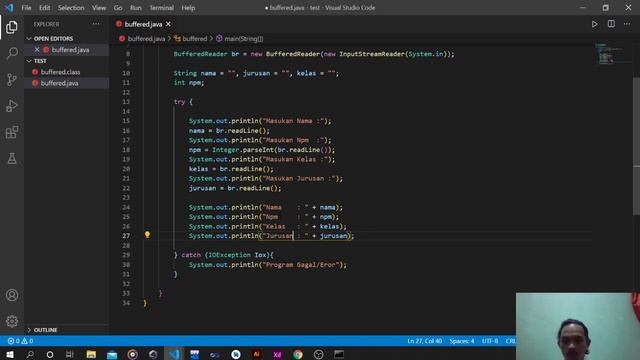640x360 pixels.
Task: Open the Accounts menu icon
Action: tap(12, 295)
